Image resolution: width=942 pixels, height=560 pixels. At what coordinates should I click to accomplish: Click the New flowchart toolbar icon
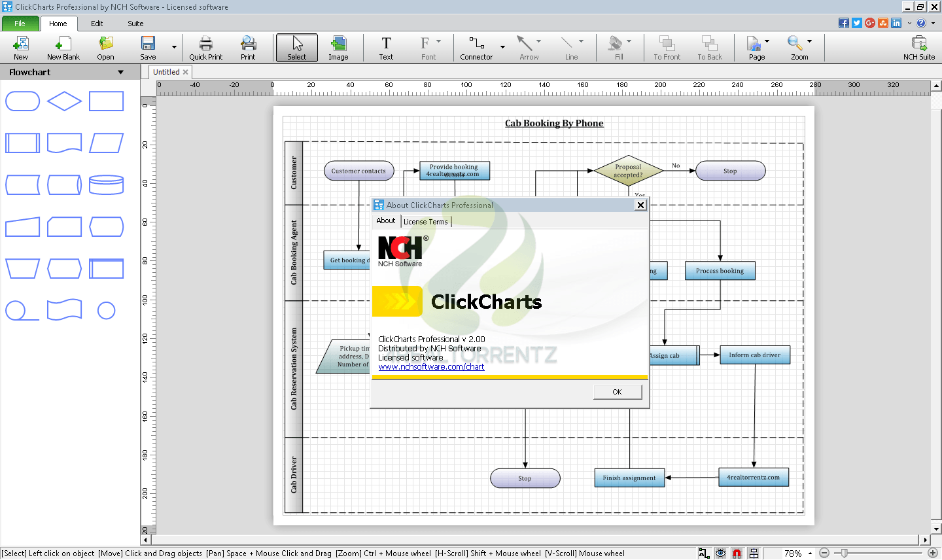(x=21, y=48)
